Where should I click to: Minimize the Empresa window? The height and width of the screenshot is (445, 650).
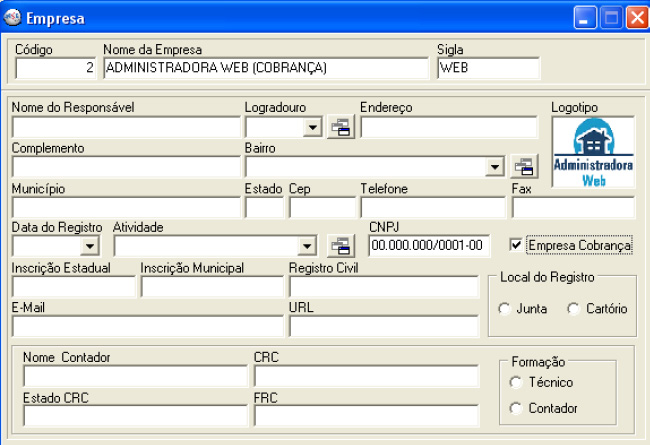585,17
